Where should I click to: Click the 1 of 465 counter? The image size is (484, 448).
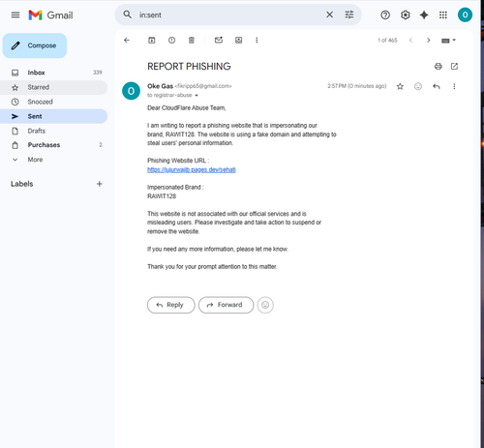tap(387, 41)
